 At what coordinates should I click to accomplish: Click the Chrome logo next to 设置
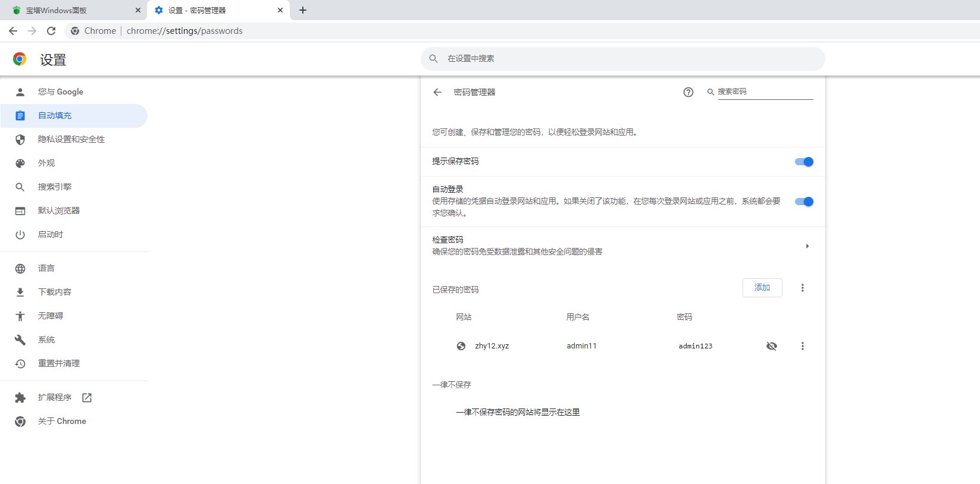tap(20, 59)
